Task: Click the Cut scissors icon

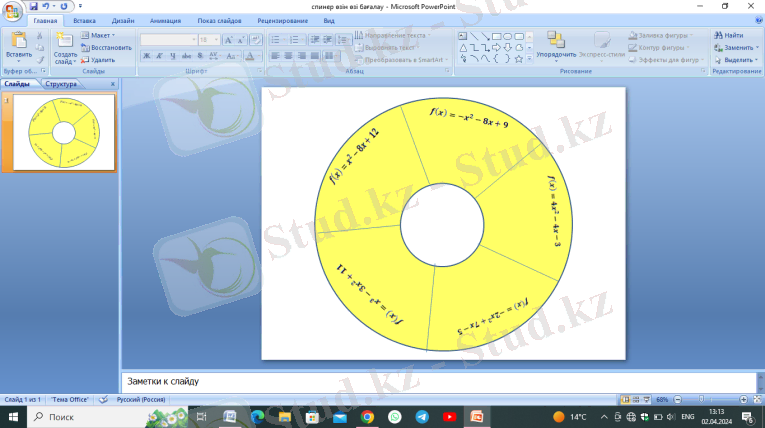Action: tap(40, 35)
